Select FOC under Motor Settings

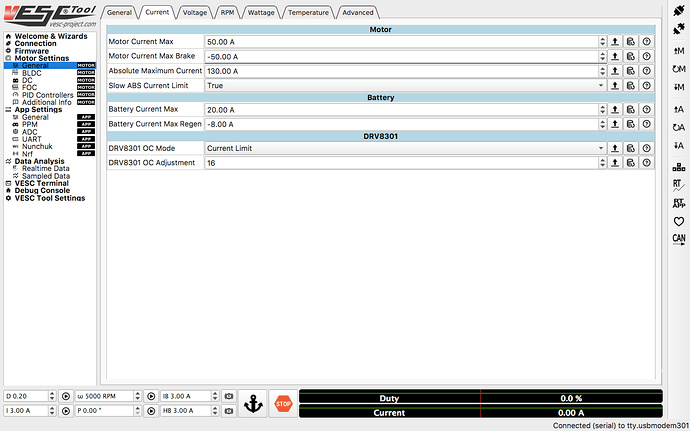28,87
